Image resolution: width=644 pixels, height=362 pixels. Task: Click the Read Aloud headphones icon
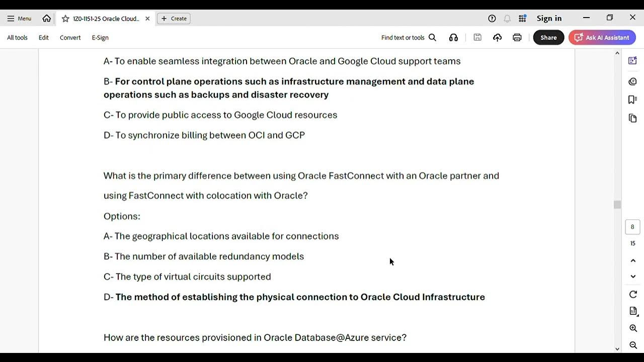coord(453,38)
